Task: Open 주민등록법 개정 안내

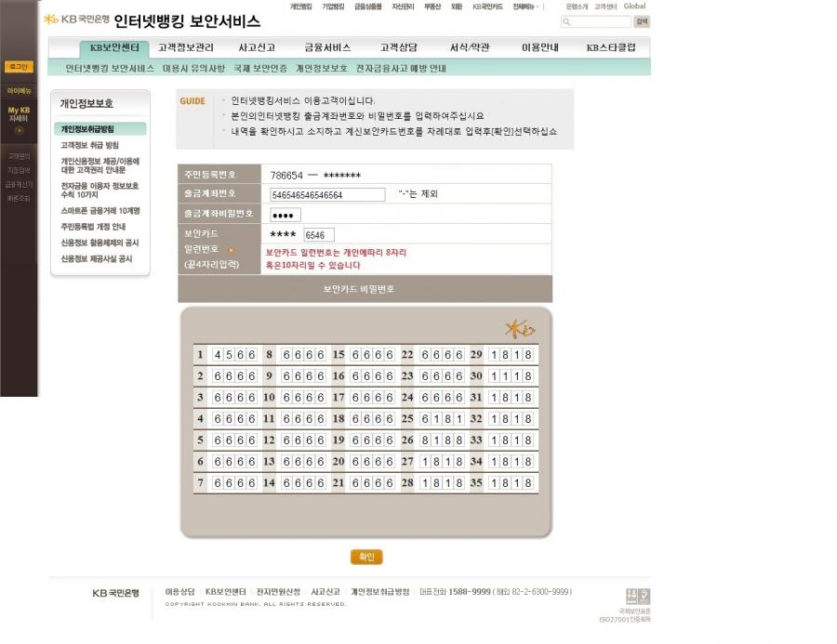Action: tap(93, 227)
